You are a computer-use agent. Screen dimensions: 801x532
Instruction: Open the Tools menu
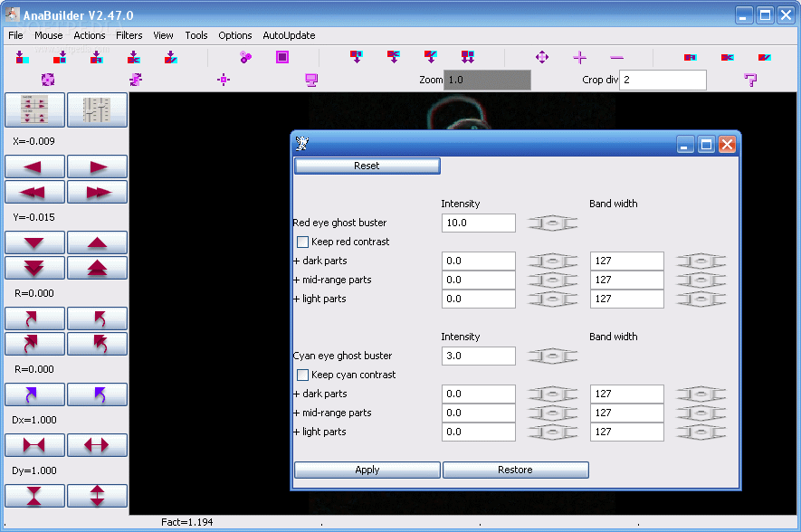[x=196, y=35]
